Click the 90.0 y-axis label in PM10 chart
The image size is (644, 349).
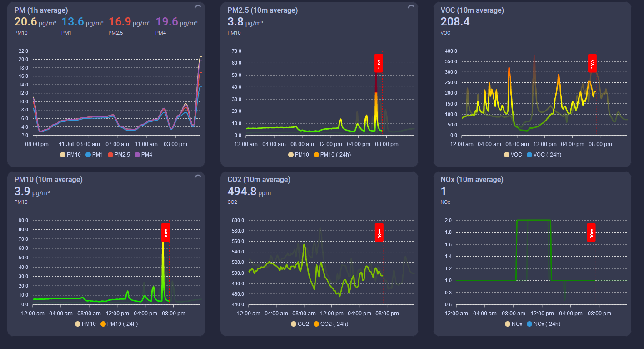23,220
